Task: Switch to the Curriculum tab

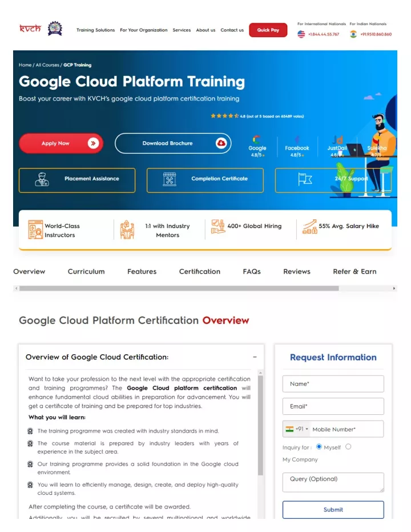Action: pos(86,271)
